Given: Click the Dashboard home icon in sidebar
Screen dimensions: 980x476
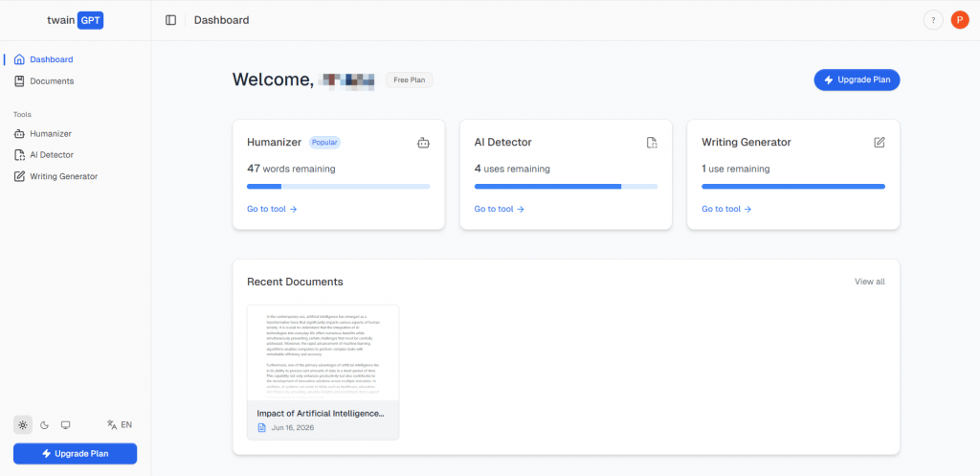Looking at the screenshot, I should tap(19, 59).
